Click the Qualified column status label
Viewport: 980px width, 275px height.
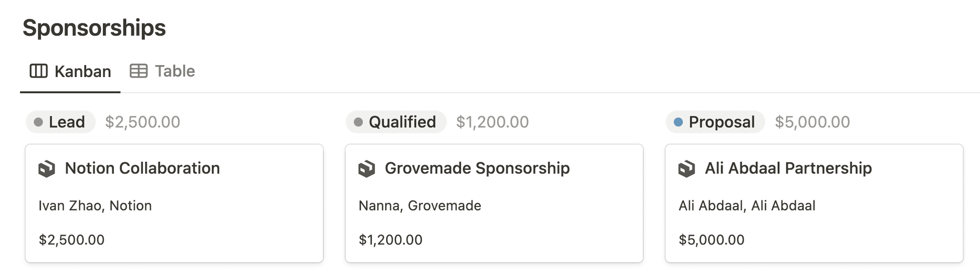[402, 122]
